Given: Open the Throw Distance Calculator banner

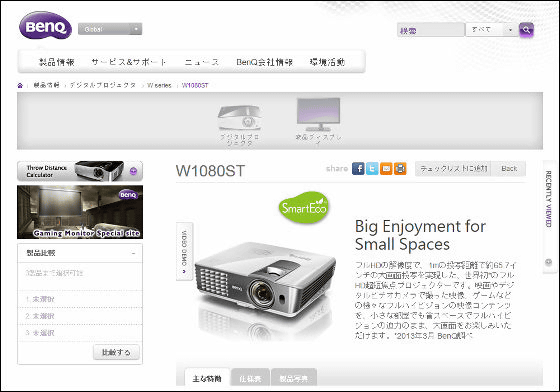Looking at the screenshot, I should [x=80, y=171].
